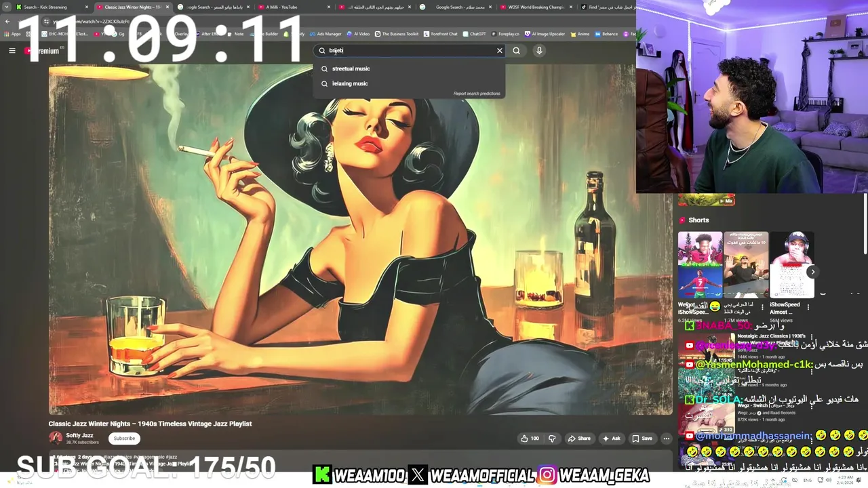Click the video title text

[150, 424]
